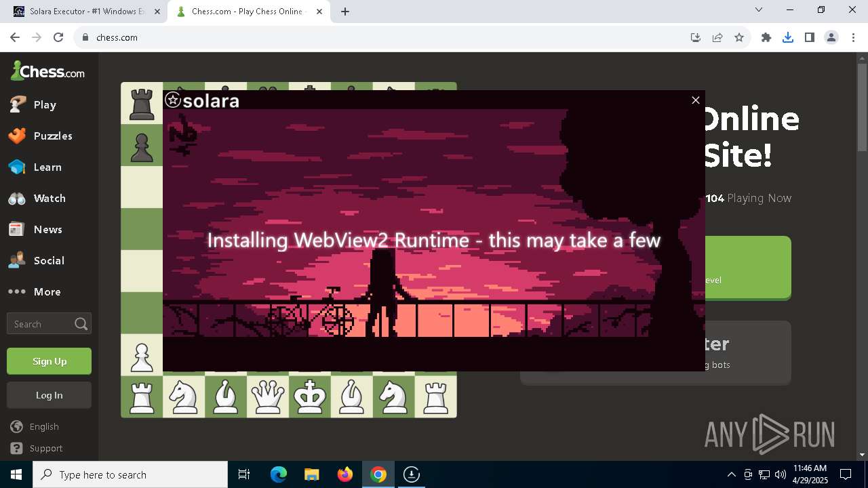
Task: Open Puzzles in the sidebar
Action: 49,136
